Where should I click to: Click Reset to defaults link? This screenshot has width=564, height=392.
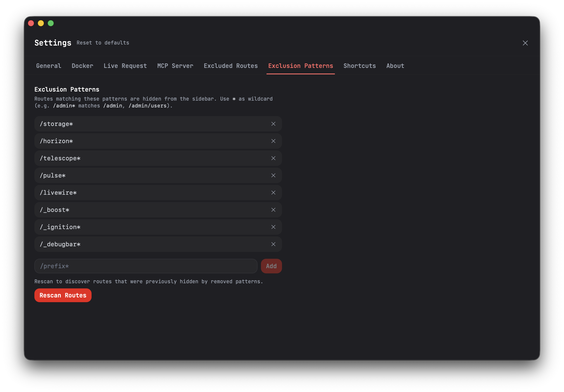[x=103, y=43]
